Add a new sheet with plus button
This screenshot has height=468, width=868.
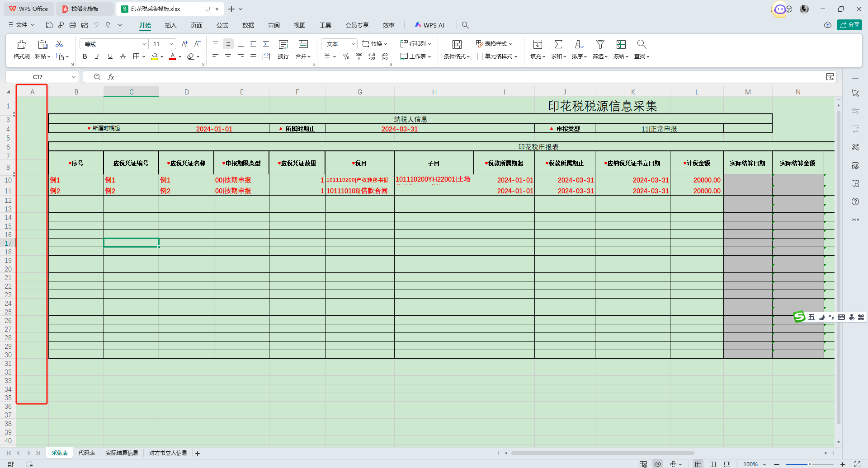click(198, 453)
